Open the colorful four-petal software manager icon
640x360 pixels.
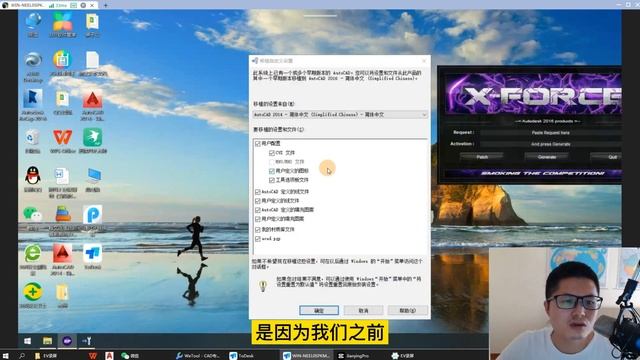coord(62,21)
